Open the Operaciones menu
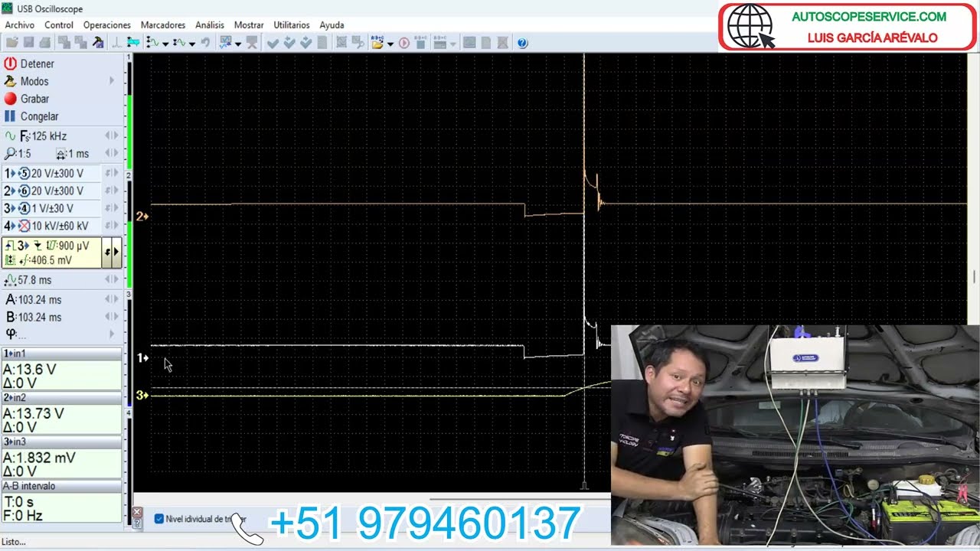Screen dimensions: 980x551 click(x=107, y=25)
